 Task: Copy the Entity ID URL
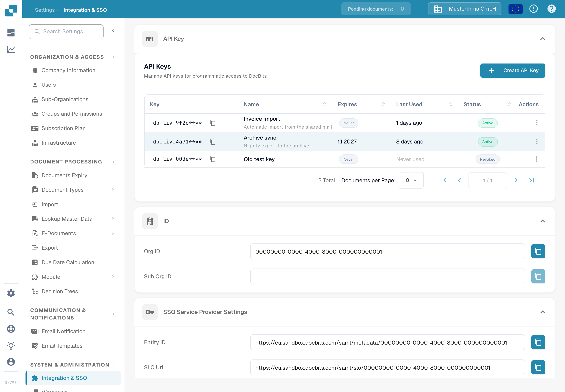point(538,342)
